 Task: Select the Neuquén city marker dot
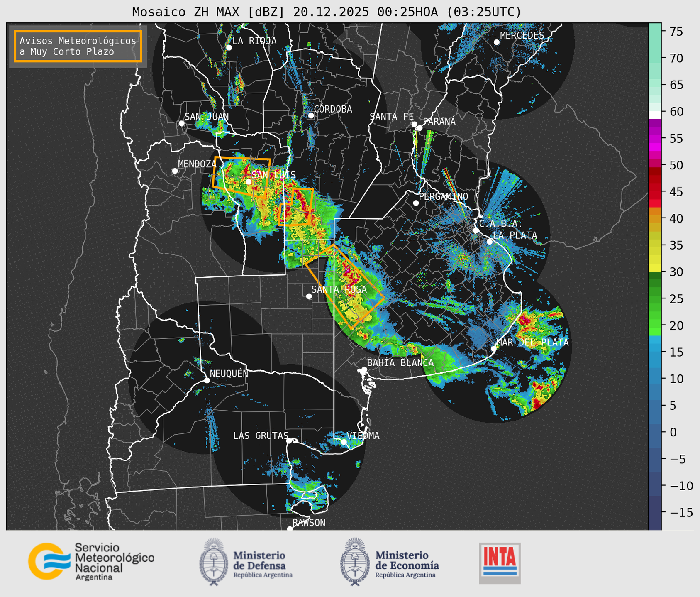pos(207,380)
